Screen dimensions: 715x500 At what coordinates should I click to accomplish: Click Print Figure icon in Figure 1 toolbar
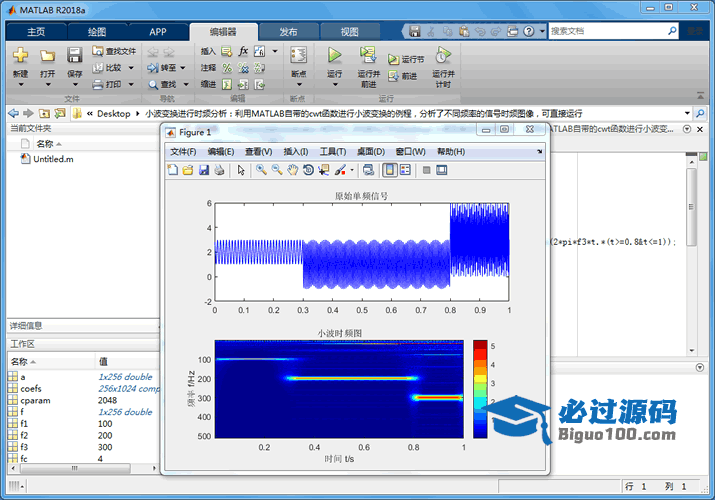tap(219, 170)
